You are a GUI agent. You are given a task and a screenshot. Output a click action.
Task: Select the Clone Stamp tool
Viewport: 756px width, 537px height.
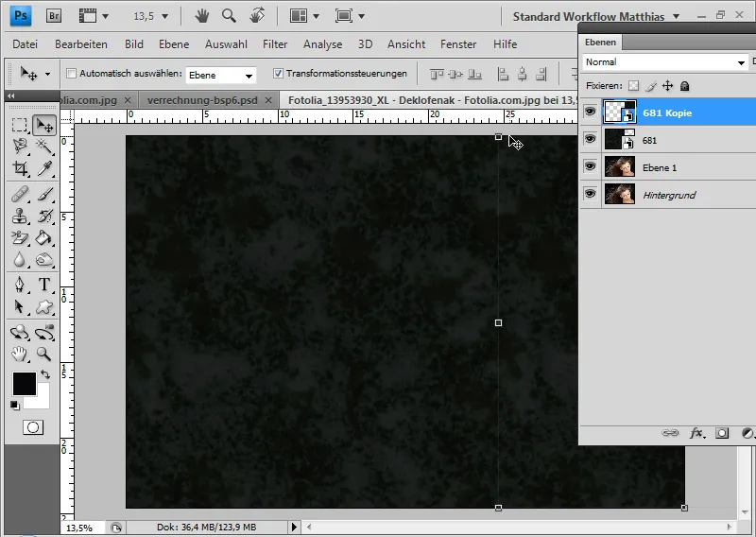[19, 217]
